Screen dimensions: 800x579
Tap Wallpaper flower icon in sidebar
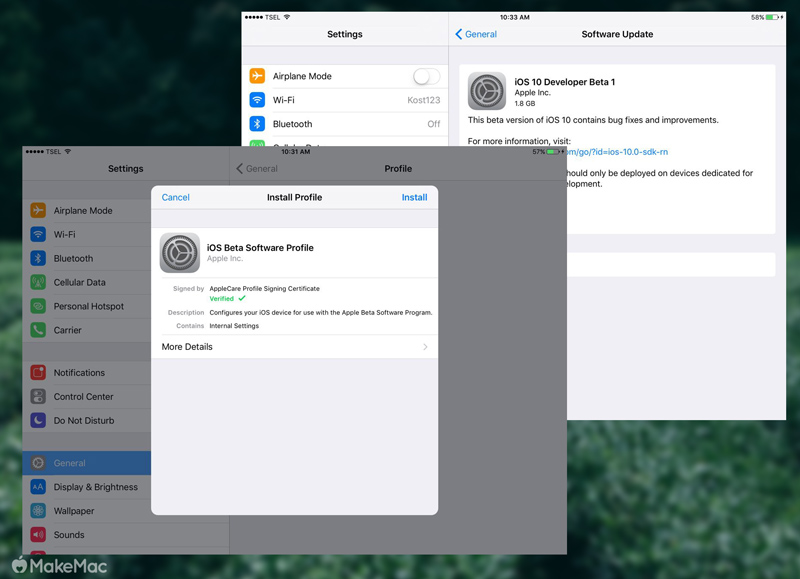point(38,511)
